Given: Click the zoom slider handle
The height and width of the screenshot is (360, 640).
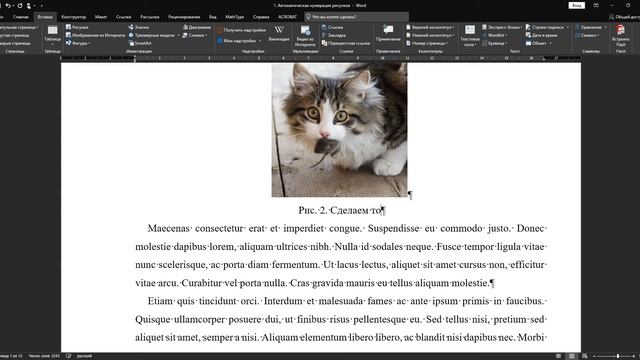Looking at the screenshot, I should [x=618, y=356].
